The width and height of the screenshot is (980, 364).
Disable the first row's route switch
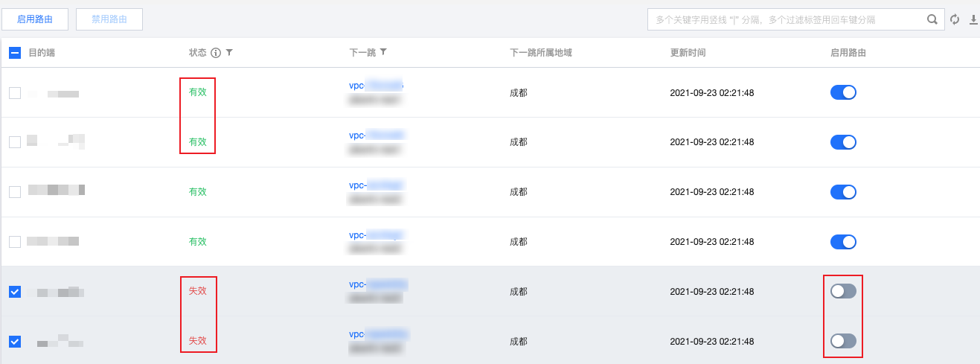tap(843, 92)
